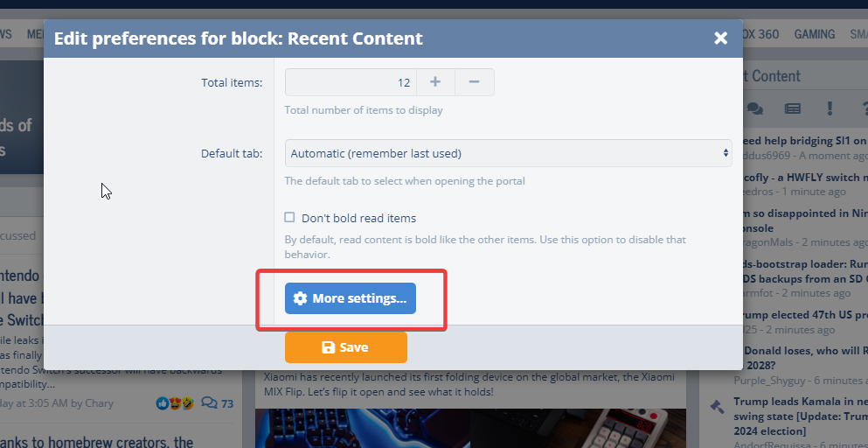
Task: Open the Default tab dropdown
Action: click(x=508, y=153)
